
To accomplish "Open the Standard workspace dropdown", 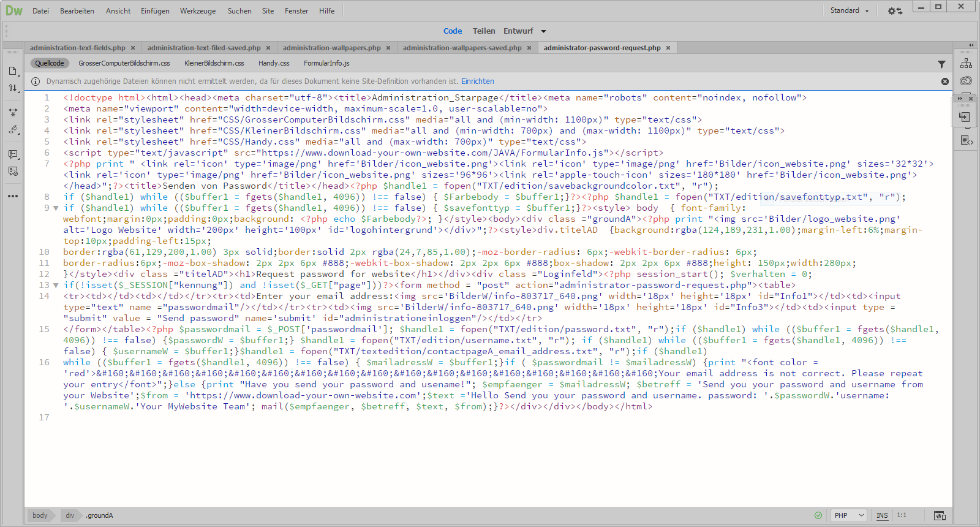I will [x=850, y=10].
